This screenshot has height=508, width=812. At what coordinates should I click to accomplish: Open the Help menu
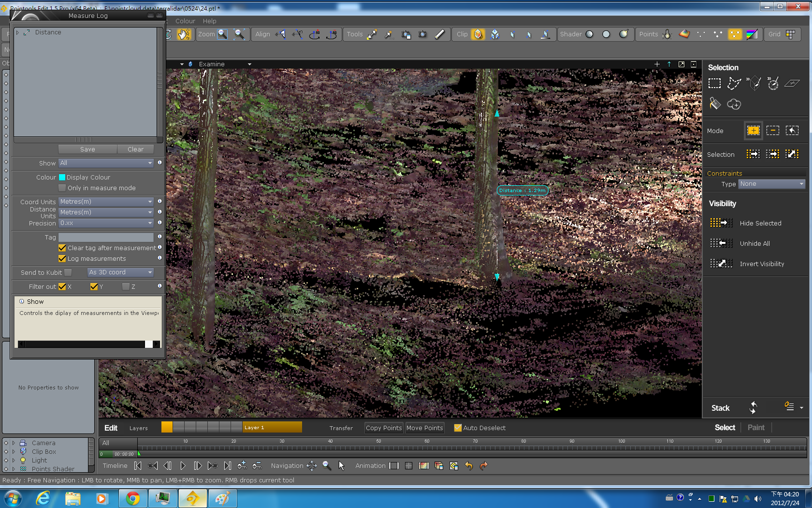point(209,21)
